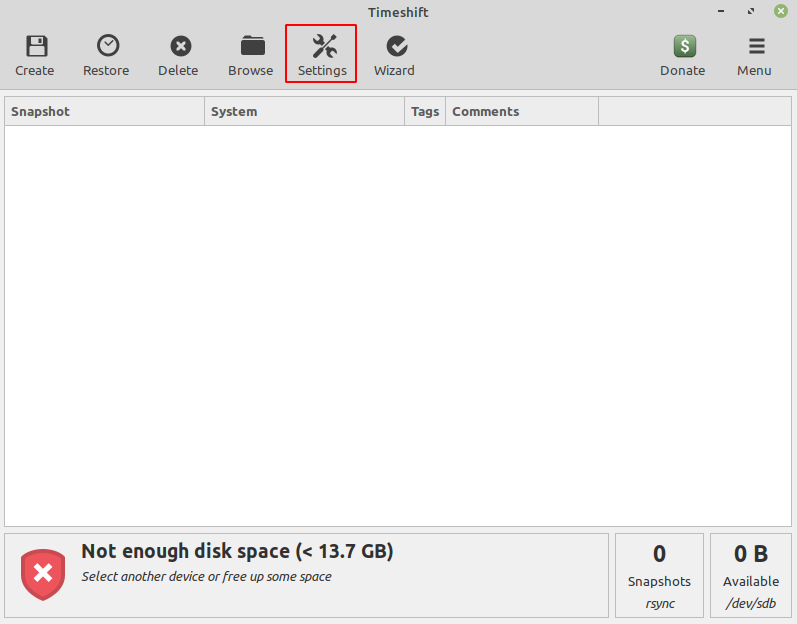Click the 'Not enough disk space' message
This screenshot has width=797, height=624.
[237, 552]
